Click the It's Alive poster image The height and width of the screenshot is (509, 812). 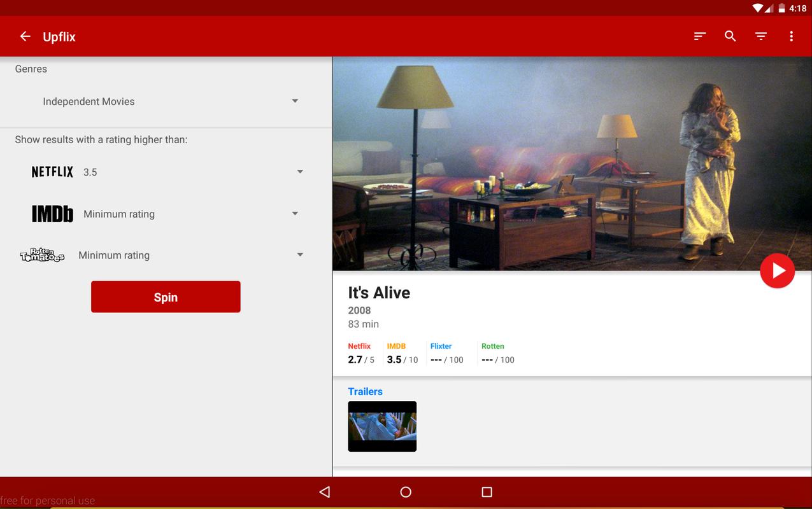pyautogui.click(x=572, y=164)
